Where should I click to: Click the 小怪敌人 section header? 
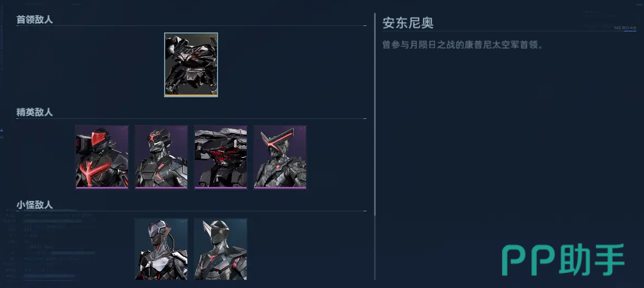tap(35, 205)
